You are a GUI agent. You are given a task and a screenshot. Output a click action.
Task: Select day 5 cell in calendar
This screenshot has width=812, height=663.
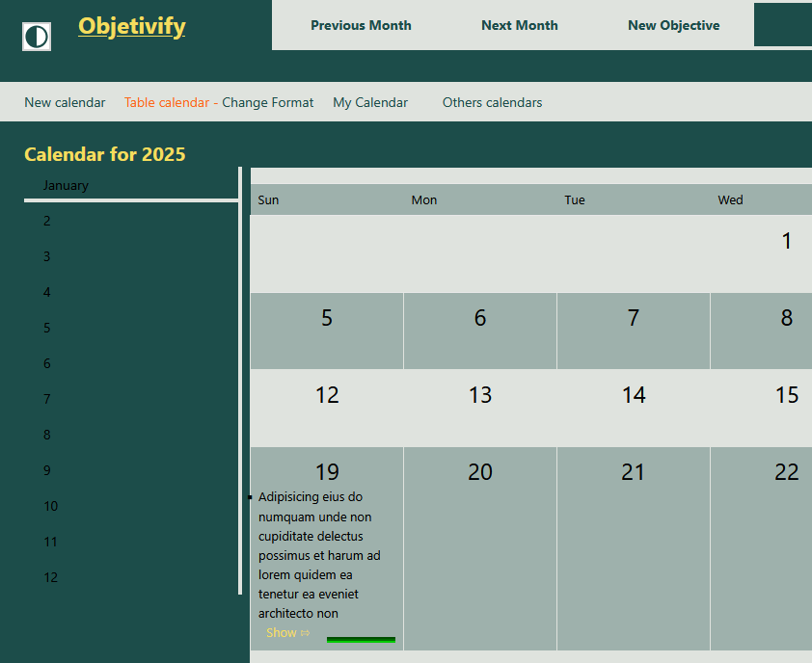(x=327, y=331)
